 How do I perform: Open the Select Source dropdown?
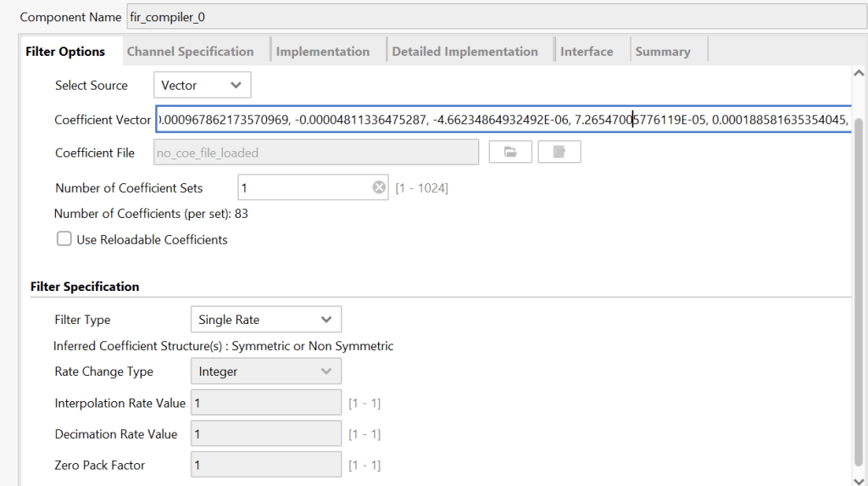203,86
